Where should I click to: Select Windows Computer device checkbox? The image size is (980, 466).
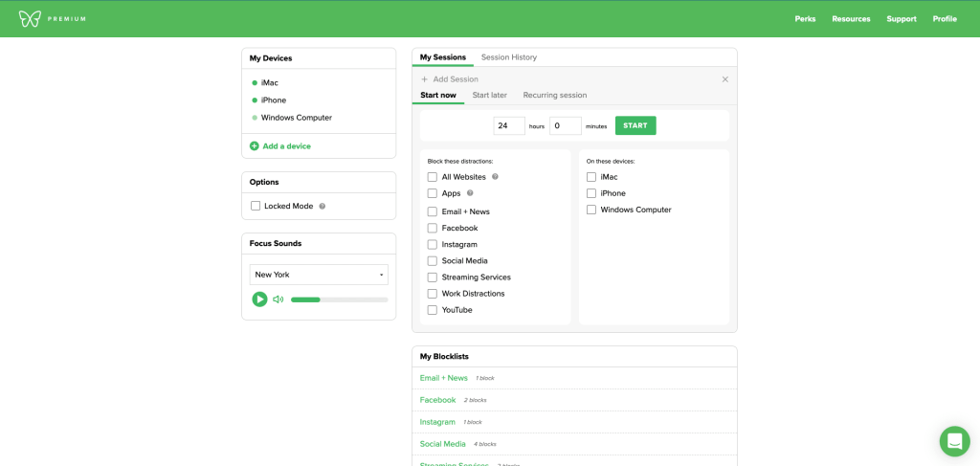(591, 210)
